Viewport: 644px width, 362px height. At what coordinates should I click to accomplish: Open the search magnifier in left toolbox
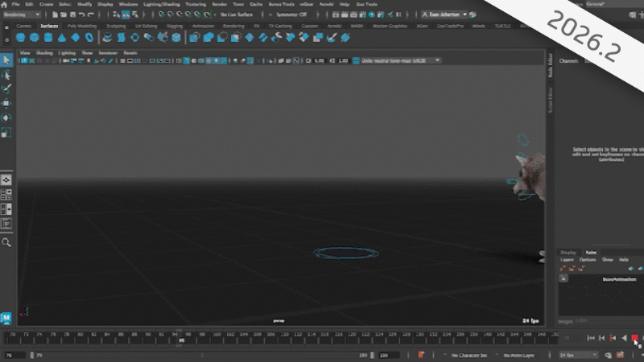(6, 243)
